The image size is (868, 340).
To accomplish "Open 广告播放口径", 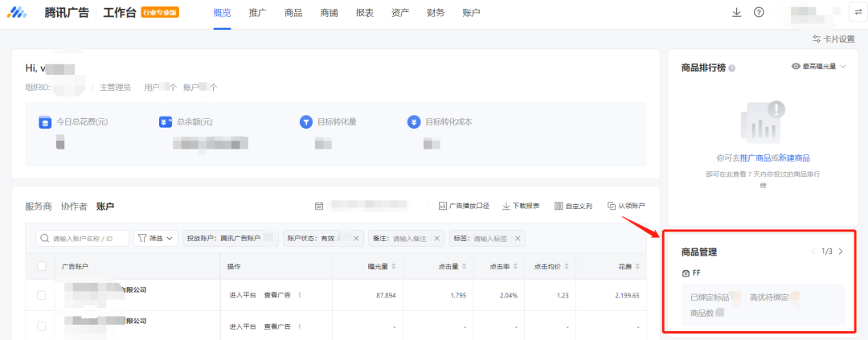I will point(464,206).
